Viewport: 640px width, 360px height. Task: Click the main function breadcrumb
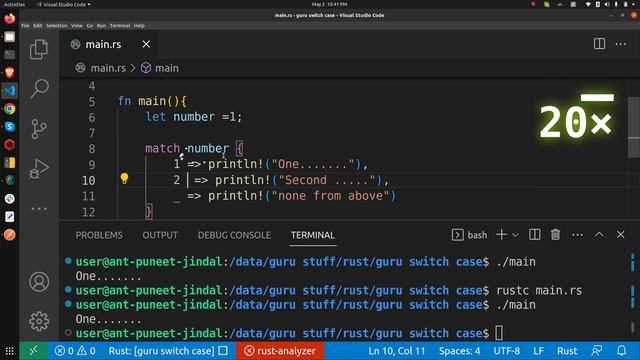tap(160, 68)
